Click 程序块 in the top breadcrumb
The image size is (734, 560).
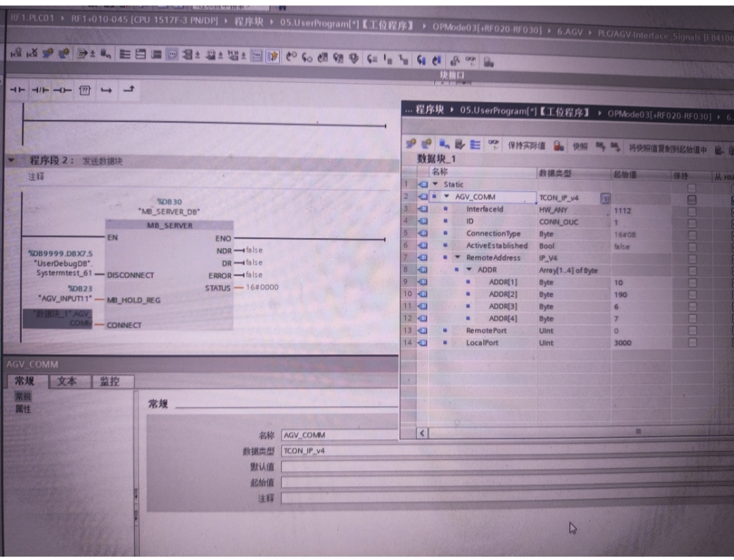point(249,22)
